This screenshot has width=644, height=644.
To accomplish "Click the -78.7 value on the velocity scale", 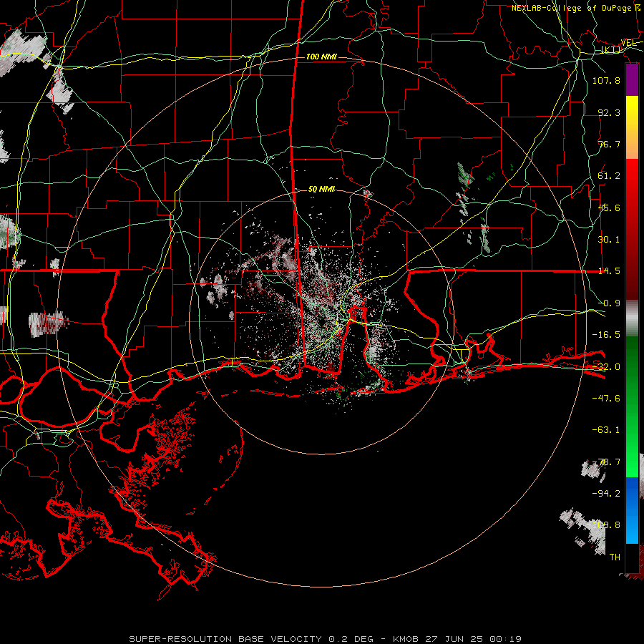I will [606, 462].
